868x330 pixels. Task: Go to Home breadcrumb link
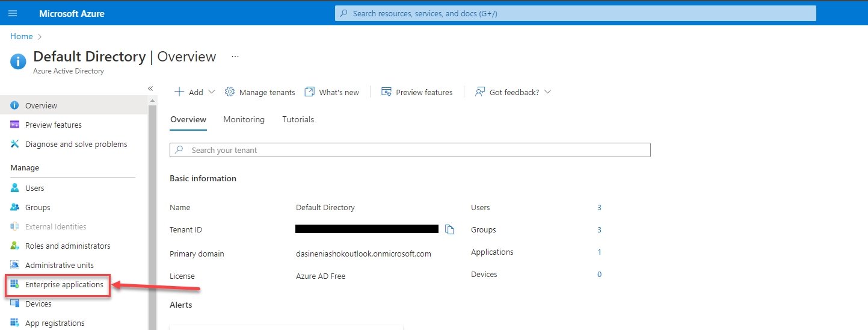tap(21, 36)
